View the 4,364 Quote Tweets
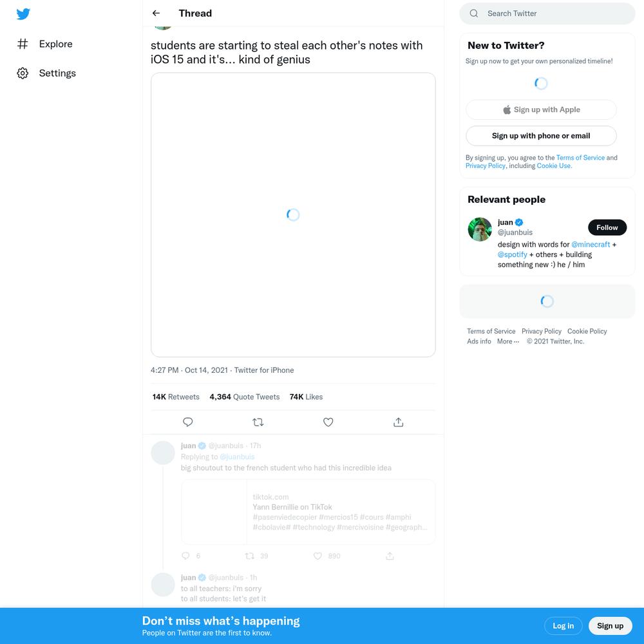644x644 pixels. (244, 397)
